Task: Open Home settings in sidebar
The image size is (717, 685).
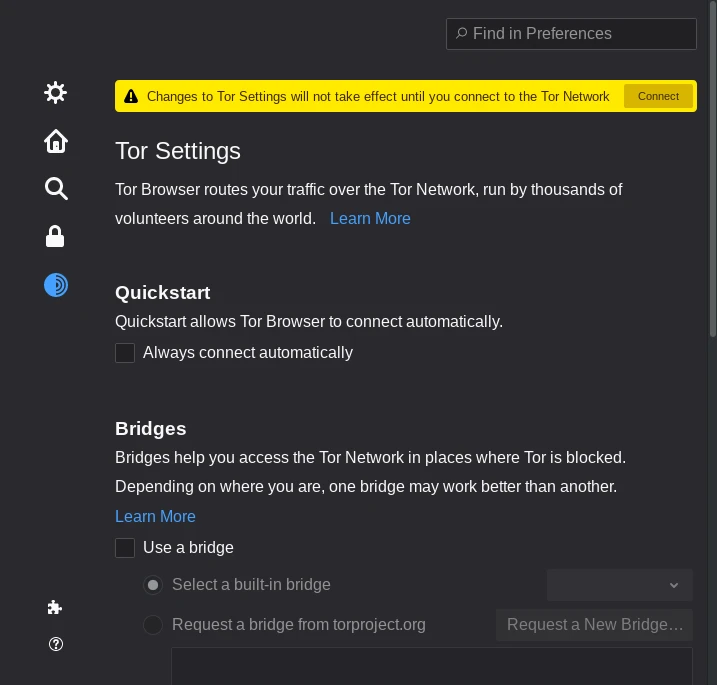Action: [x=56, y=141]
